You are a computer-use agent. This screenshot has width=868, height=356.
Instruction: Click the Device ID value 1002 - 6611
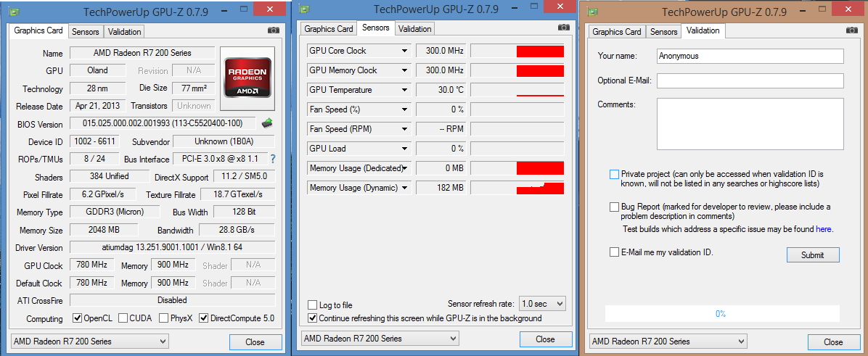tap(94, 141)
